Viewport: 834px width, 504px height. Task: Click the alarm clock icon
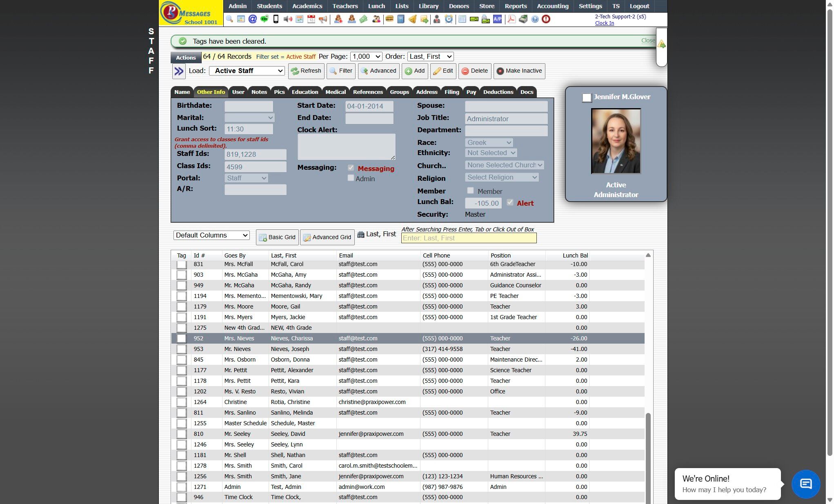tap(449, 19)
